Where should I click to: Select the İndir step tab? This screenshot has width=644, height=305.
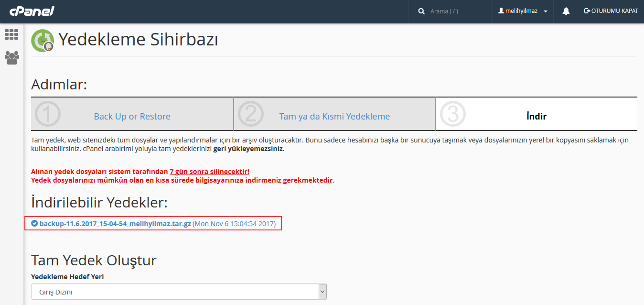(x=536, y=116)
